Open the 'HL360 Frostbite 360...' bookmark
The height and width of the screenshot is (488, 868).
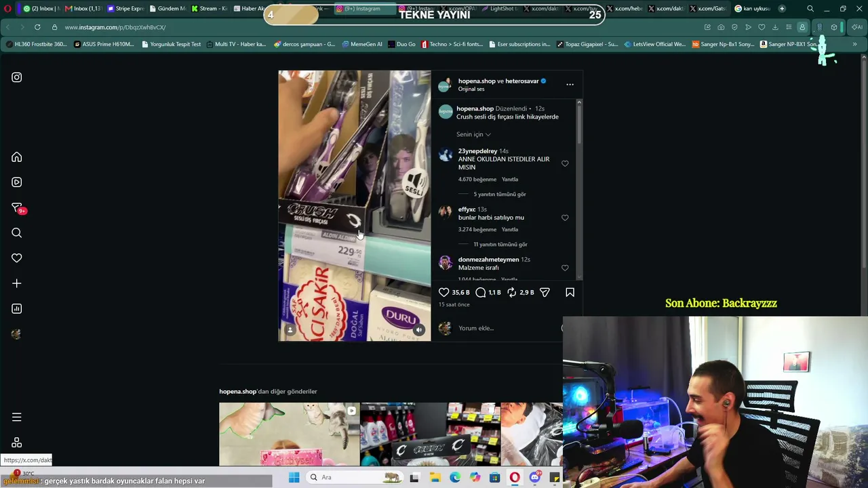click(37, 44)
